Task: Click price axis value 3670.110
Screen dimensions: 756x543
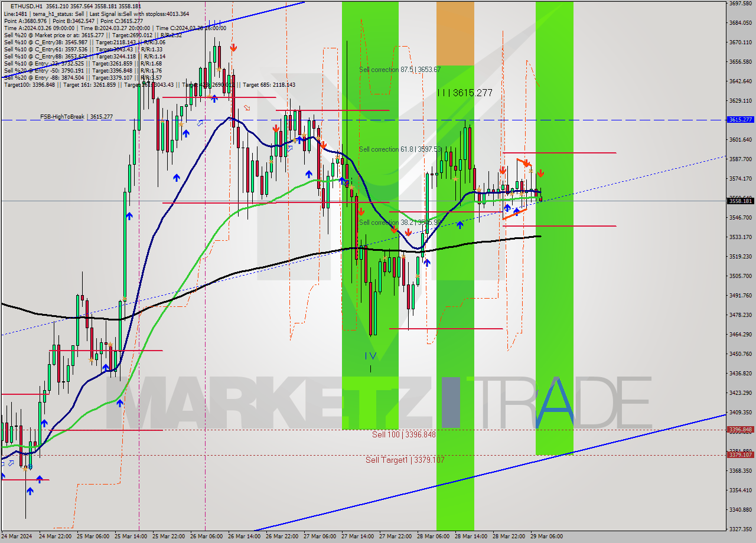Action: (740, 42)
